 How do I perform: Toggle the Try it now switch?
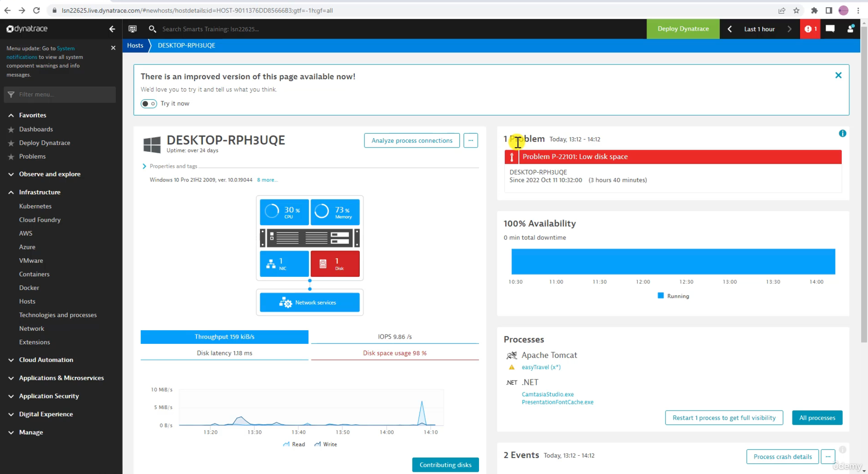pos(148,103)
